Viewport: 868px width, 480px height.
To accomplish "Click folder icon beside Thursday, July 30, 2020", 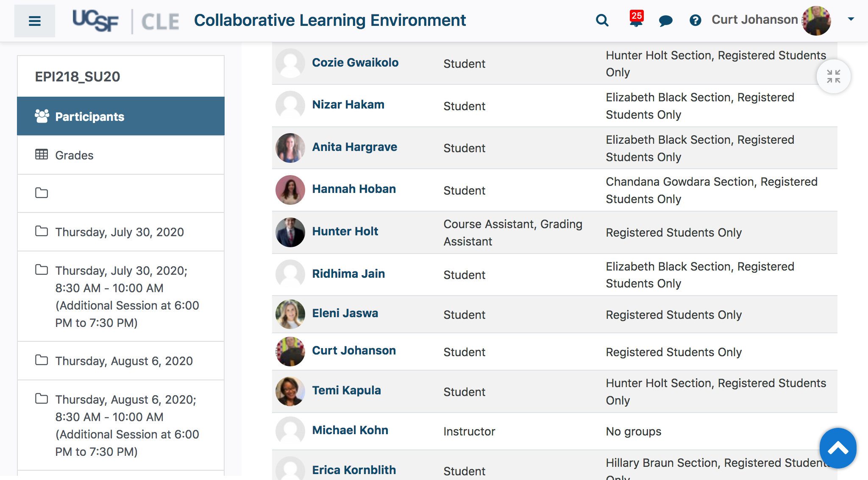I will pos(42,232).
